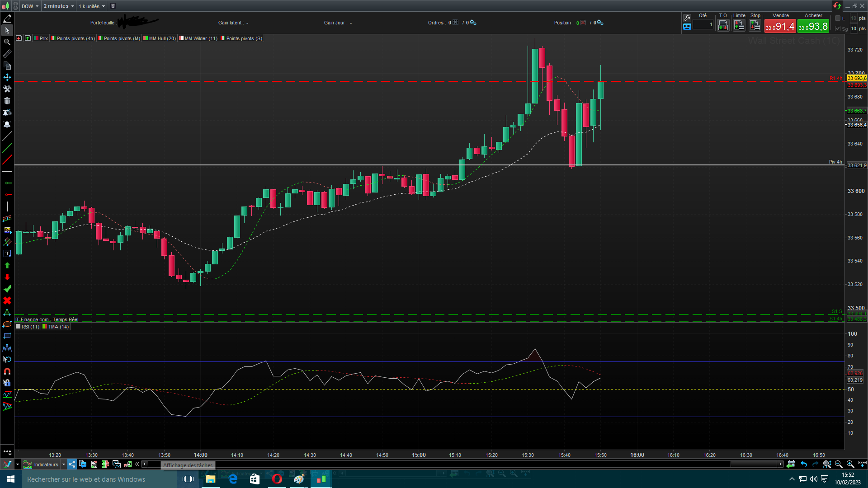868x488 pixels.
Task: Expand the 1 k unités dropdown
Action: coord(92,6)
